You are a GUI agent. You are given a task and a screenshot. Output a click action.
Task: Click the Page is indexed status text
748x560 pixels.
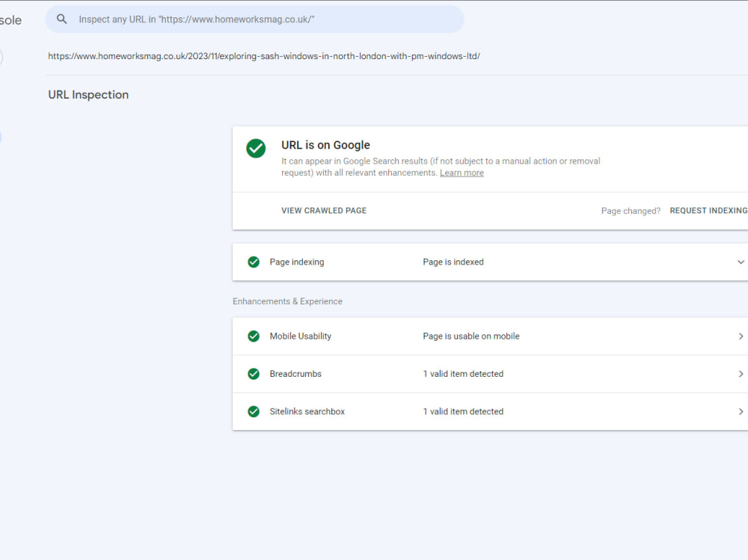453,262
